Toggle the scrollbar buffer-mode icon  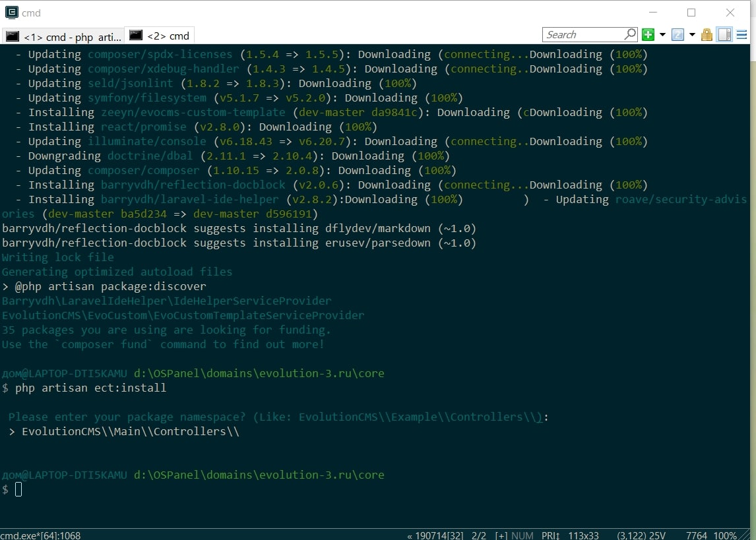tap(724, 35)
